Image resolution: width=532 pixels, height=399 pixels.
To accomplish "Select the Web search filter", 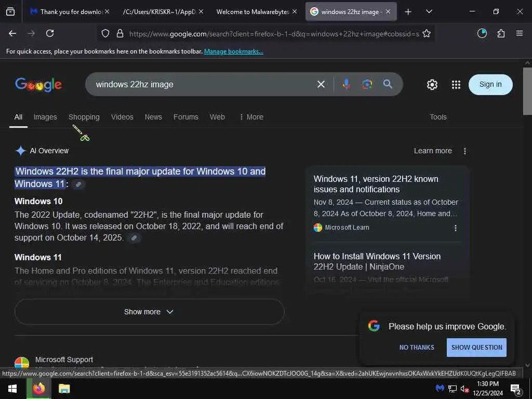I will (217, 117).
